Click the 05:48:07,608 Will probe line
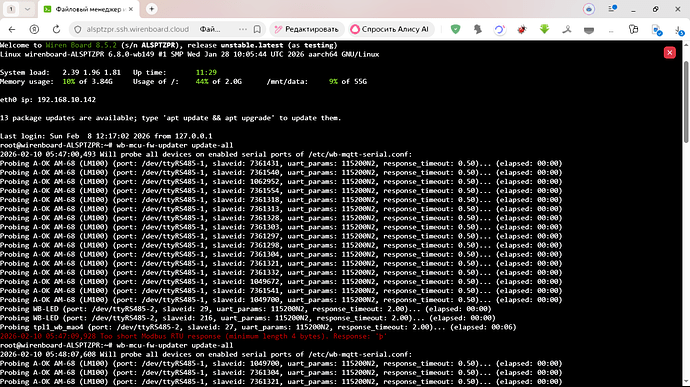The width and height of the screenshot is (690, 387). pos(206,354)
